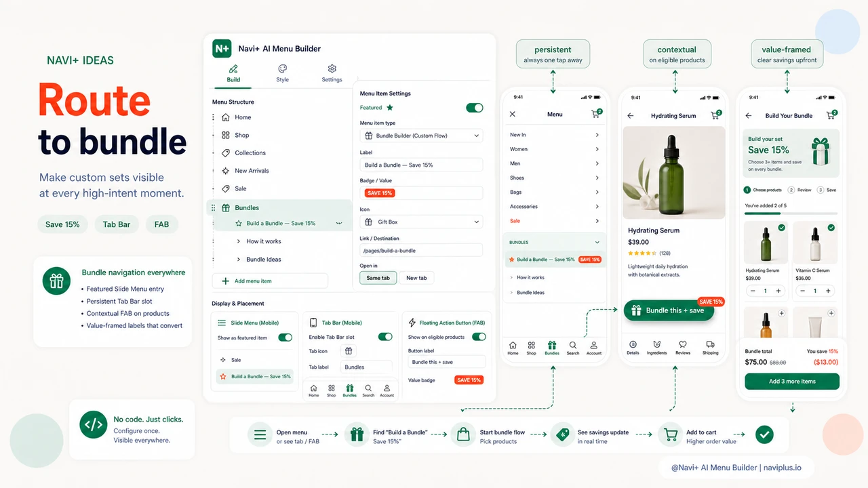Expand the Women row chevron
This screenshot has width=868, height=488.
pyautogui.click(x=597, y=149)
